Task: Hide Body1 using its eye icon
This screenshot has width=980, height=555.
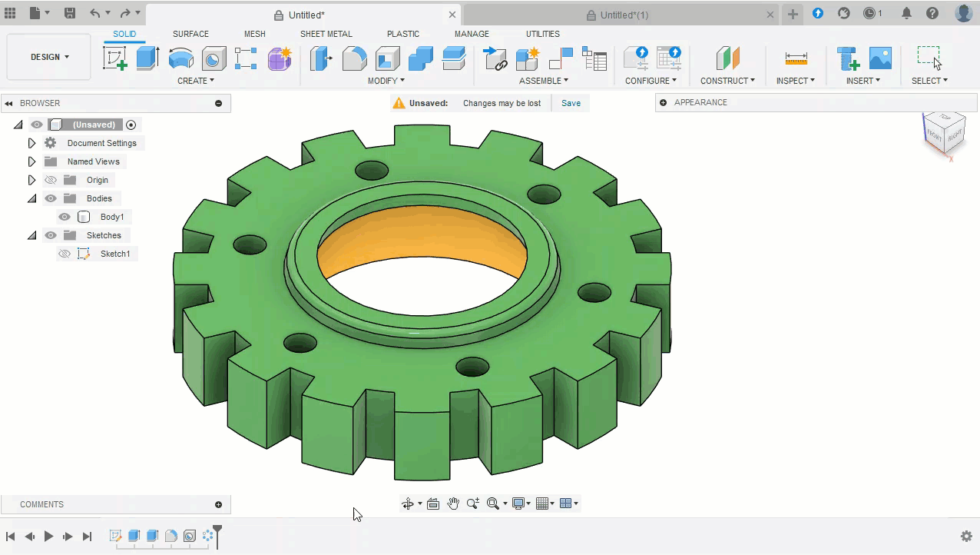Action: click(65, 217)
